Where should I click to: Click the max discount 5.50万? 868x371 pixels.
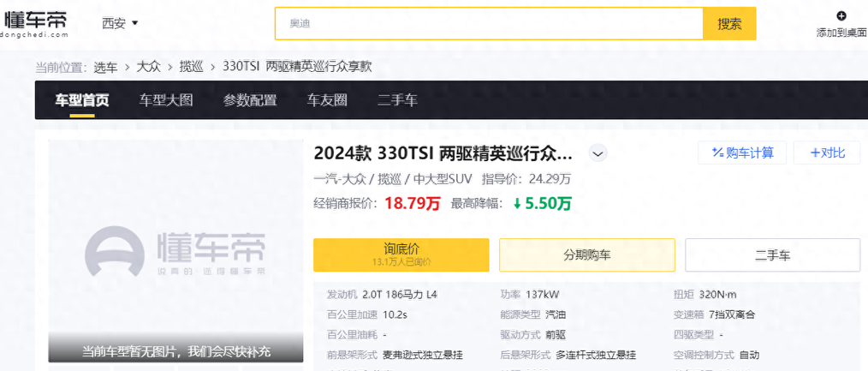[x=543, y=204]
